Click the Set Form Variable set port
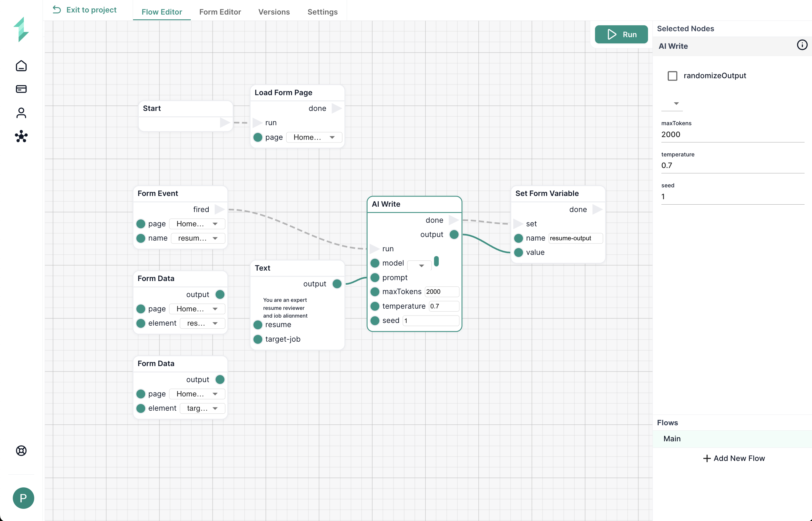The height and width of the screenshot is (521, 812). (x=519, y=224)
